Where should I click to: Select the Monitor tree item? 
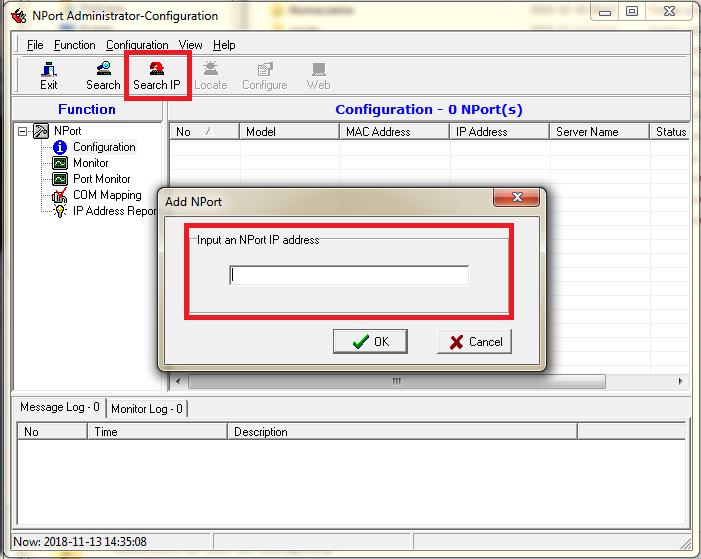point(91,163)
